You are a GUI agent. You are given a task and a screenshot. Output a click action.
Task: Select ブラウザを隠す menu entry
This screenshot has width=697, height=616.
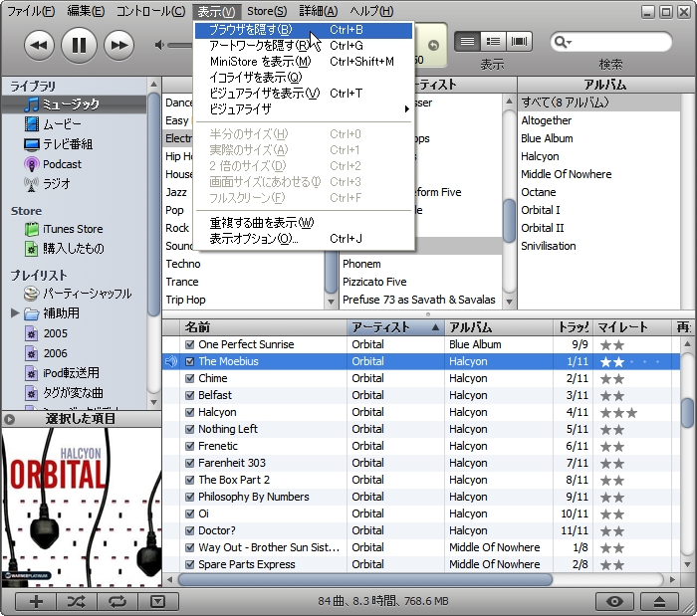tap(304, 30)
